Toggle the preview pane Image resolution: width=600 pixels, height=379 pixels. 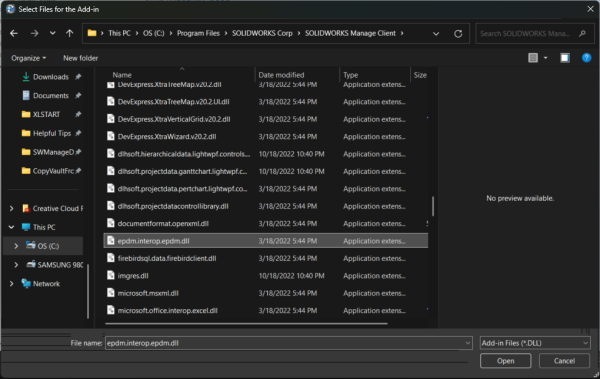pos(565,58)
